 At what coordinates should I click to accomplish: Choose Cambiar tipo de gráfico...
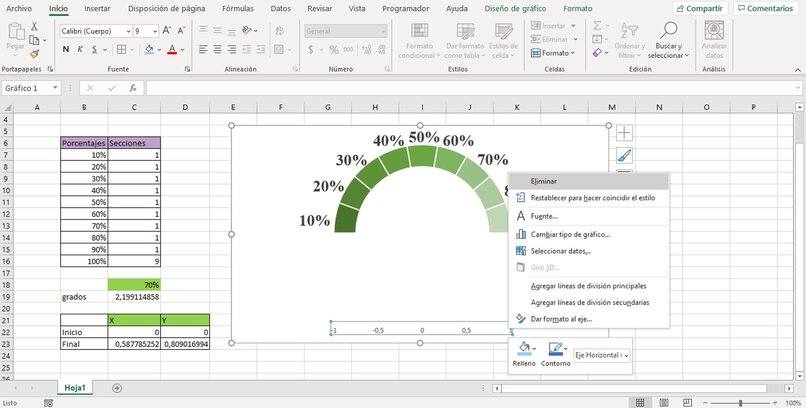click(589, 234)
